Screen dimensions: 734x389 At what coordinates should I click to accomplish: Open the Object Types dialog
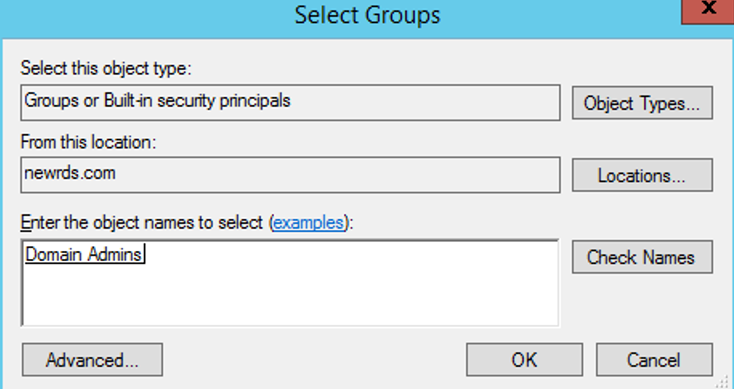(x=642, y=103)
